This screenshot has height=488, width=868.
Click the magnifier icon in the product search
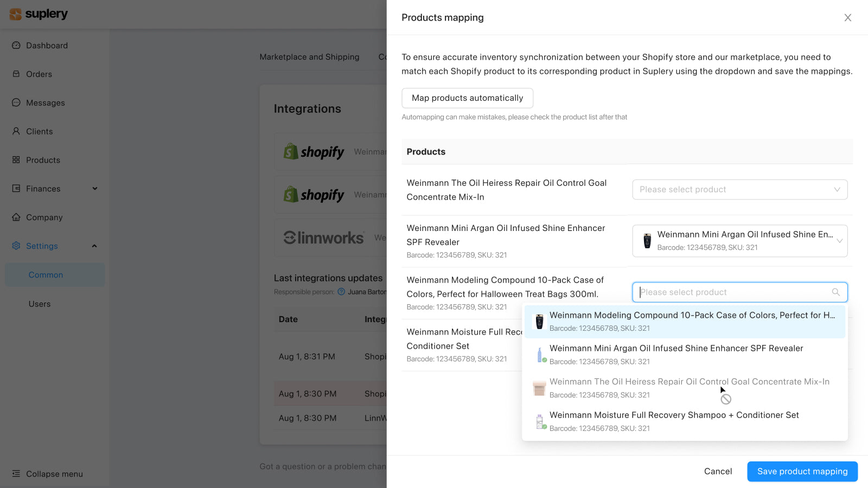(x=835, y=292)
